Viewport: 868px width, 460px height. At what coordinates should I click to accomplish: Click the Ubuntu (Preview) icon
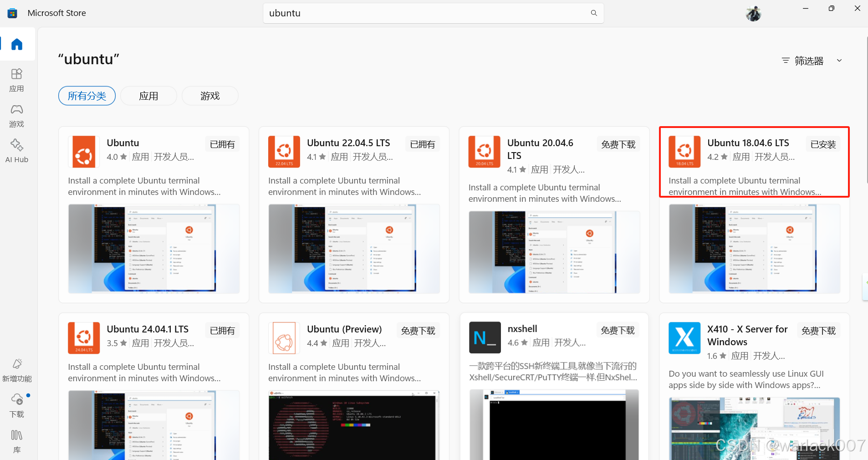[284, 338]
